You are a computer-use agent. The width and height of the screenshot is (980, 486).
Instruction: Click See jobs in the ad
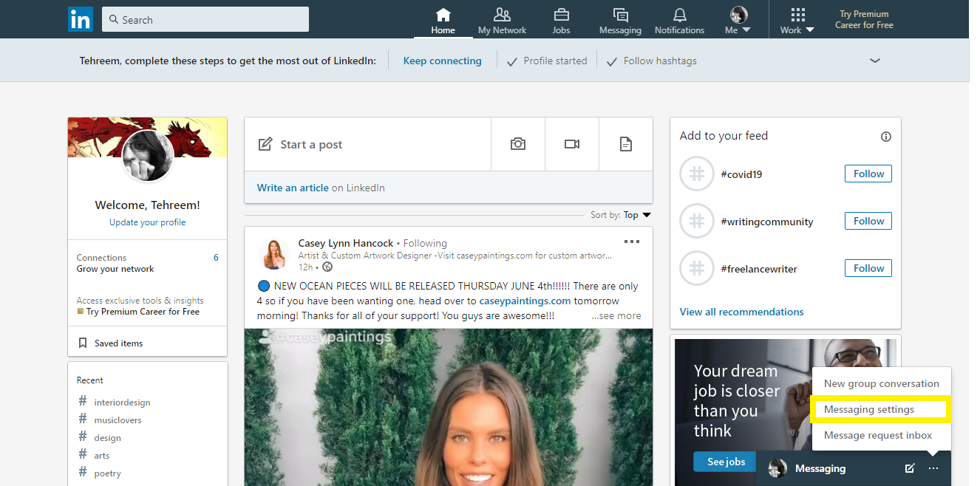coord(726,462)
